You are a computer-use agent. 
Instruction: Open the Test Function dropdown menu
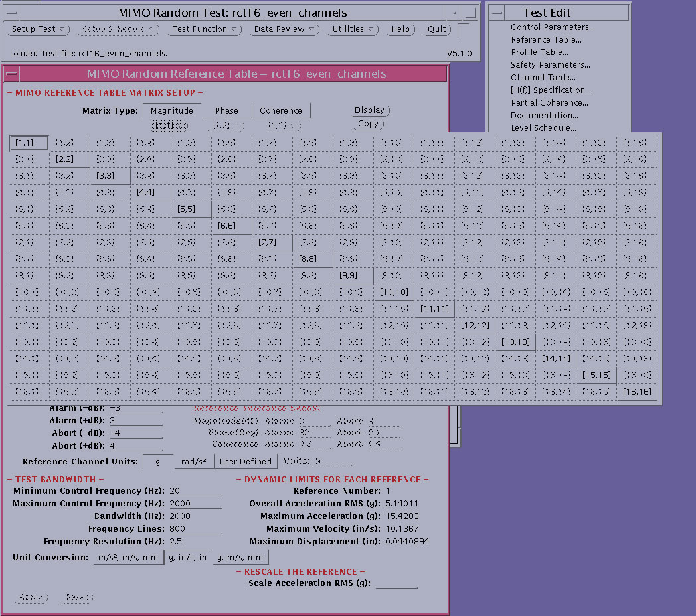(x=205, y=29)
